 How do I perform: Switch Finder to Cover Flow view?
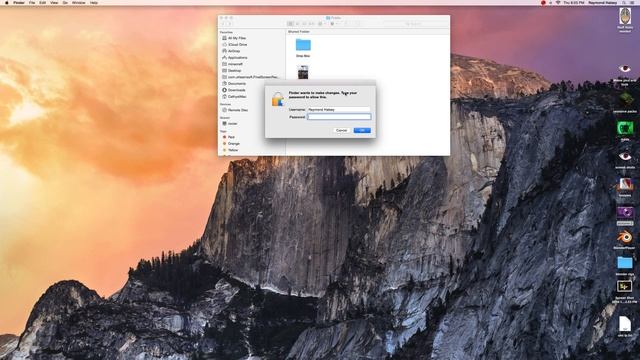(x=312, y=24)
